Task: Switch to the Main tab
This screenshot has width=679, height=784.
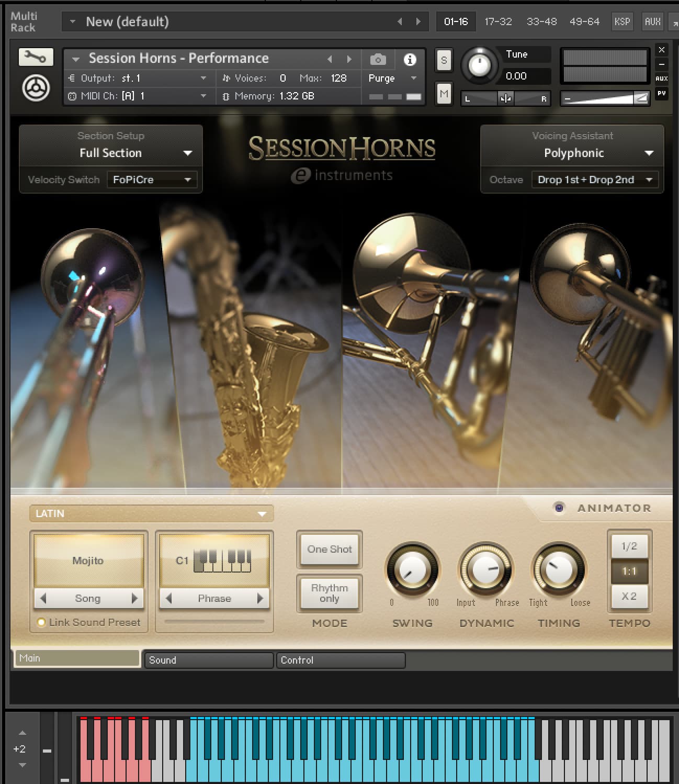Action: click(x=77, y=658)
